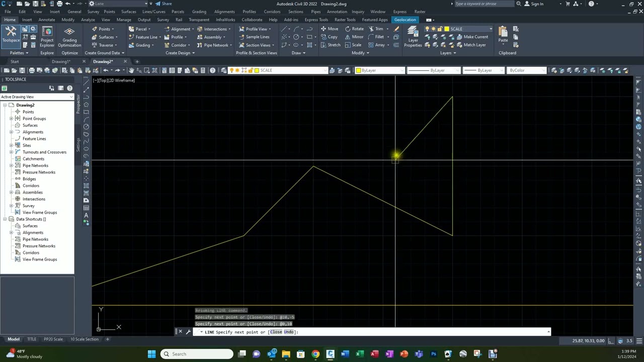Screen dimensions: 644x362
Task: Select the Move tool
Action: click(329, 29)
